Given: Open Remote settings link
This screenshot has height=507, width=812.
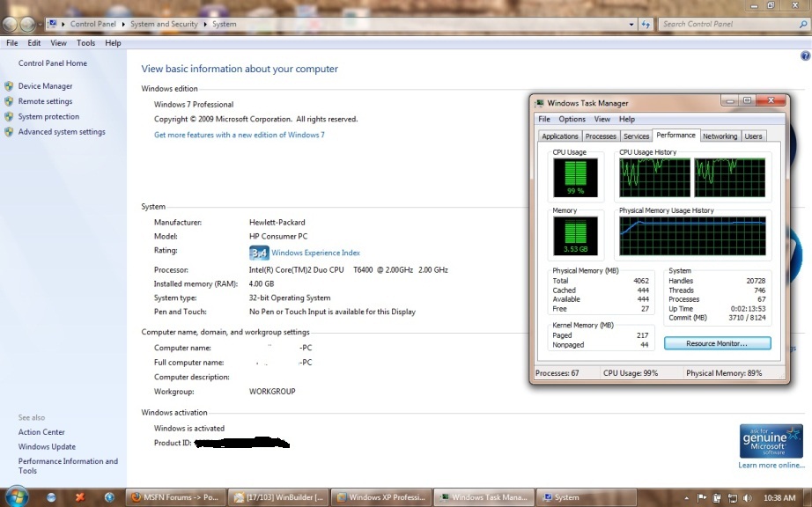Looking at the screenshot, I should pyautogui.click(x=45, y=101).
